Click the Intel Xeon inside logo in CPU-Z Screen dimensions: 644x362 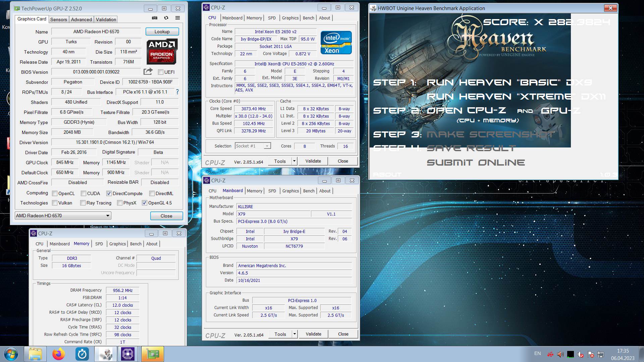point(336,43)
